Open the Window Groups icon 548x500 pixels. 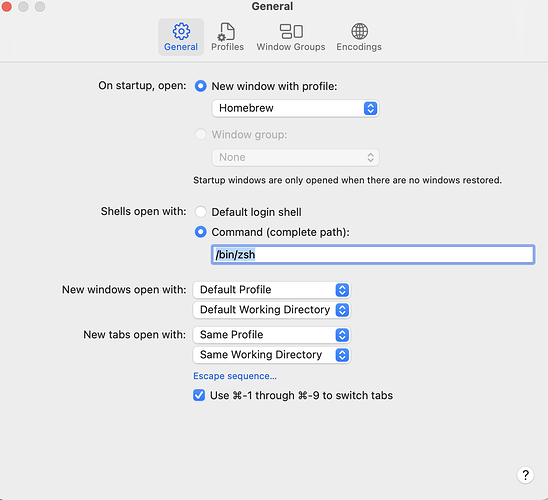tap(291, 31)
